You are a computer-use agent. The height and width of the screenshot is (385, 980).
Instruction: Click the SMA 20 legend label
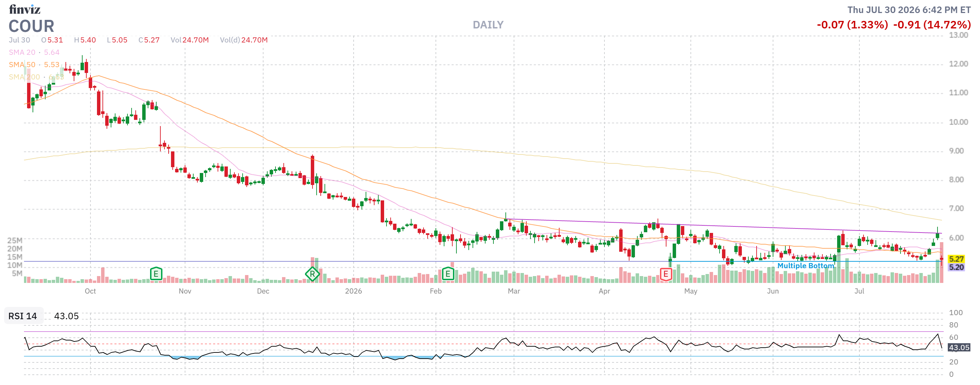click(x=22, y=52)
